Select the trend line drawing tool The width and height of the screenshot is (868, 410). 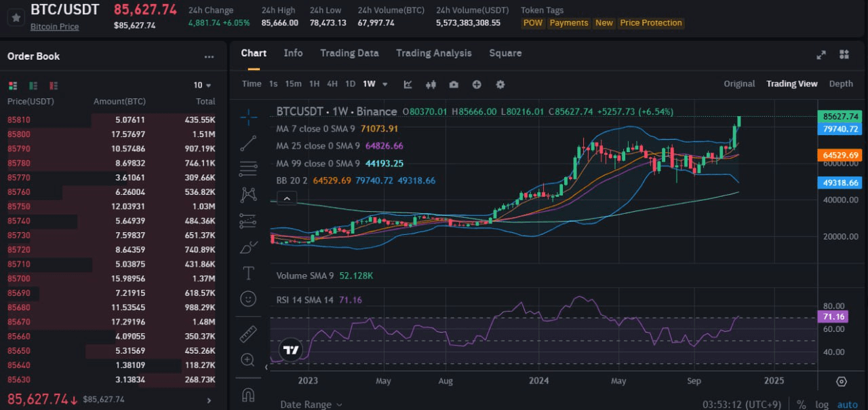248,143
